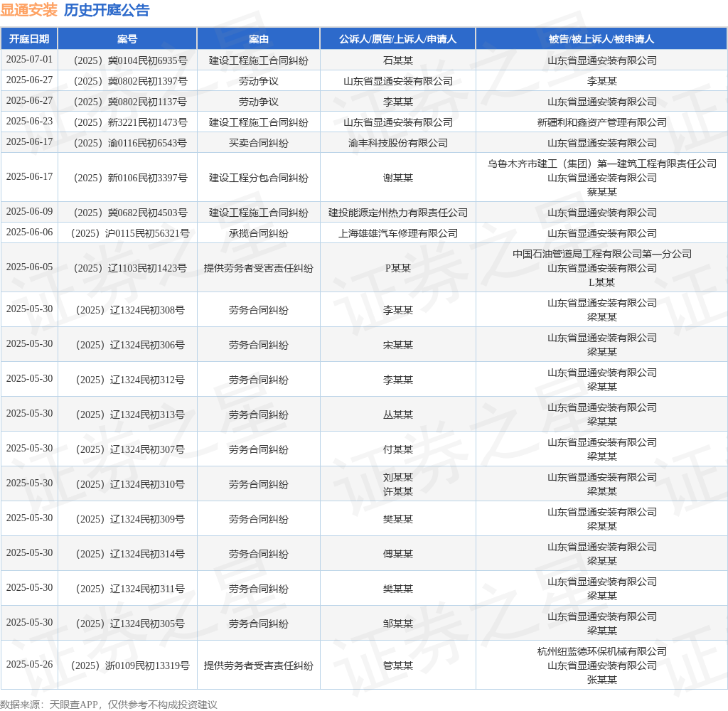Screen dimensions: 728x711
Task: Click case number (2025)辽1324民初312号
Action: 131,380
